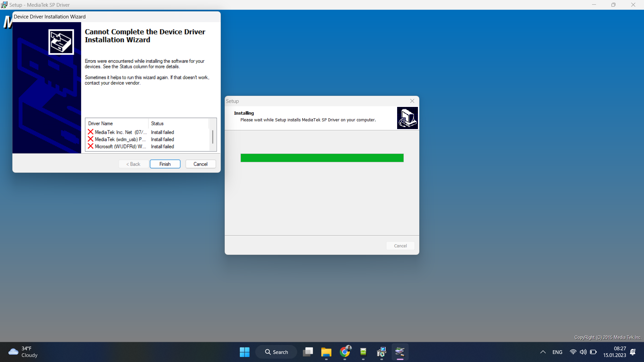
Task: Open the taskbar Search box
Action: pyautogui.click(x=276, y=352)
